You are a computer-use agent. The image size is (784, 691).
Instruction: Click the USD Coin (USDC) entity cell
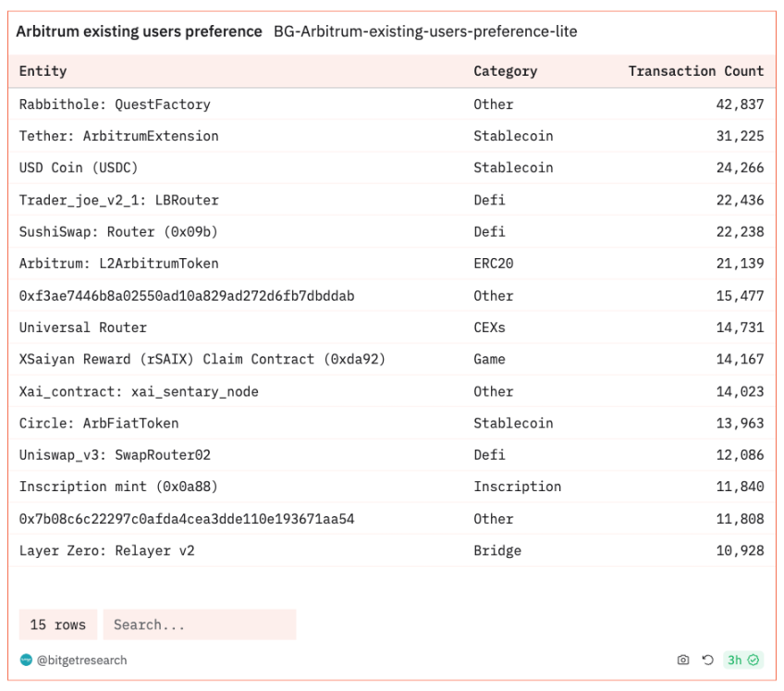(x=79, y=167)
